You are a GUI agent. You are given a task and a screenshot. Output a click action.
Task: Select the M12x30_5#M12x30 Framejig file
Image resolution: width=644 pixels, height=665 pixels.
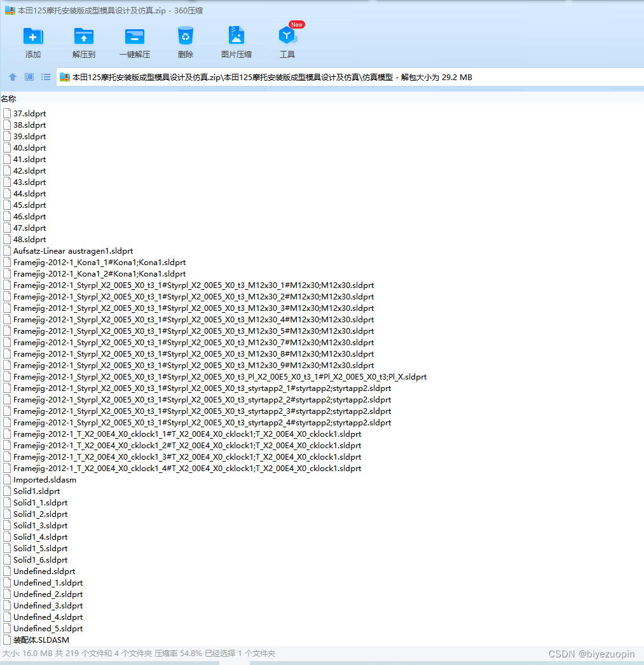193,331
